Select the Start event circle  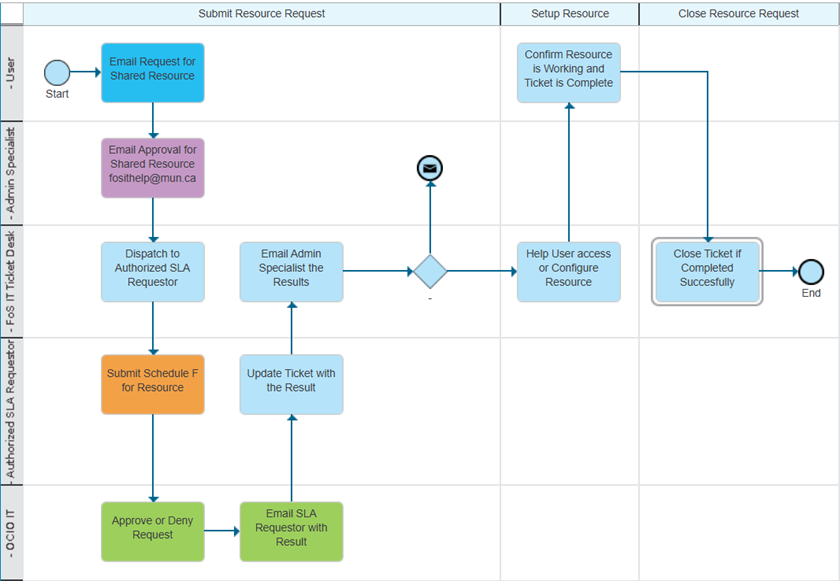(x=57, y=74)
